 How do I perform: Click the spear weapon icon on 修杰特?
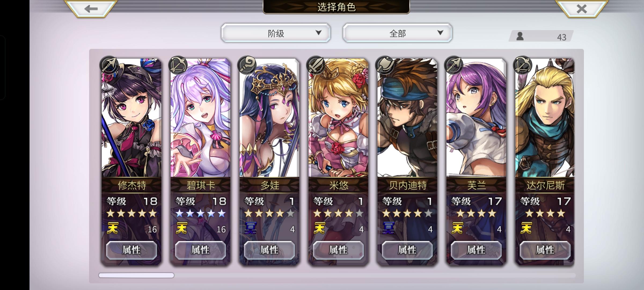pos(109,65)
